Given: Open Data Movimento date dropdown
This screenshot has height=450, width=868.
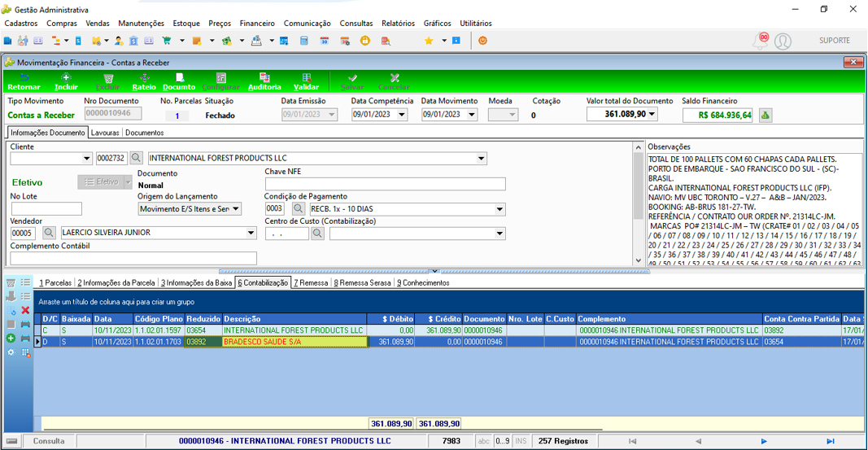Looking at the screenshot, I should [472, 115].
